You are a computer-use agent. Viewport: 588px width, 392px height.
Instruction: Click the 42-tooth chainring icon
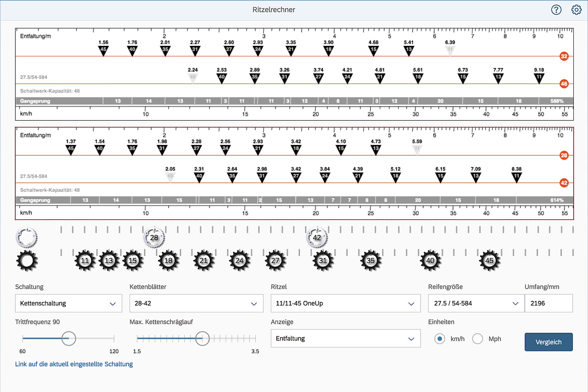point(317,238)
